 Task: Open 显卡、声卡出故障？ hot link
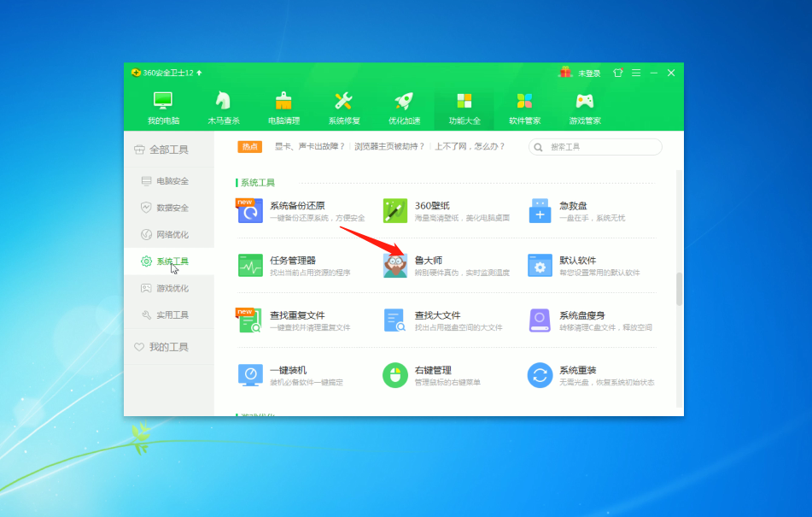coord(310,147)
